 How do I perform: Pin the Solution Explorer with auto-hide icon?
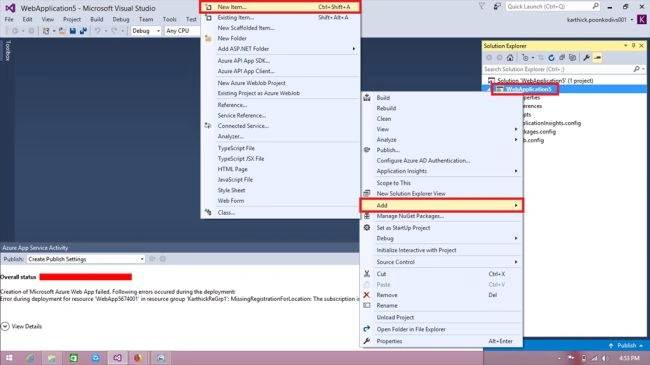coord(633,46)
